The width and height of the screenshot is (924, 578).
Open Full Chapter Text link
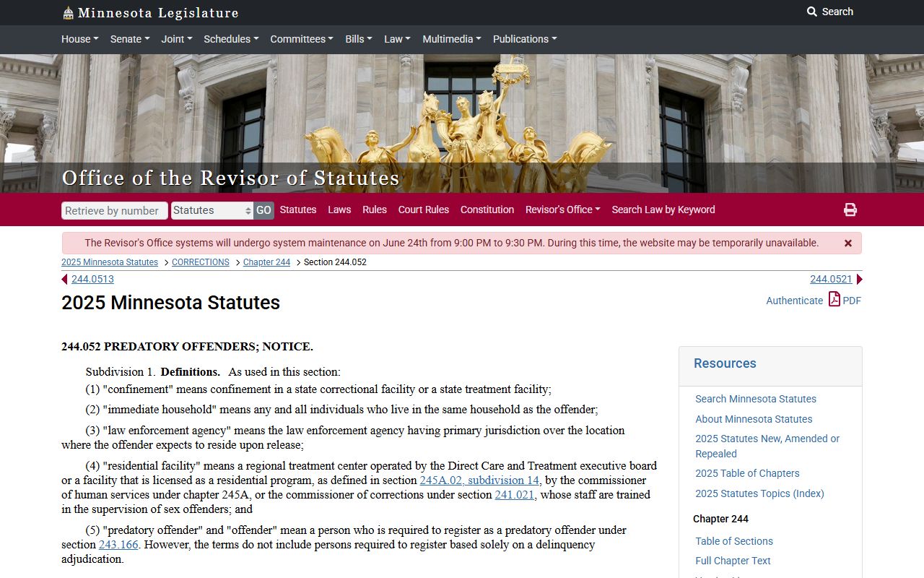click(733, 561)
